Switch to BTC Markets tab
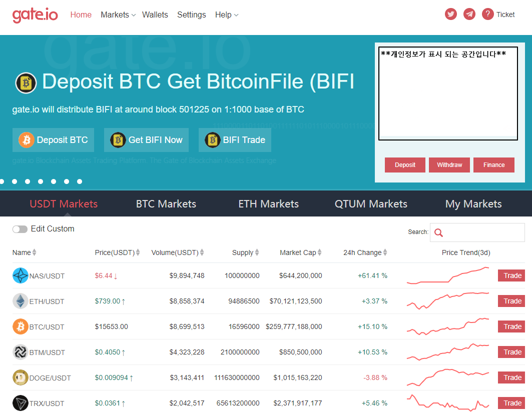 pyautogui.click(x=166, y=204)
